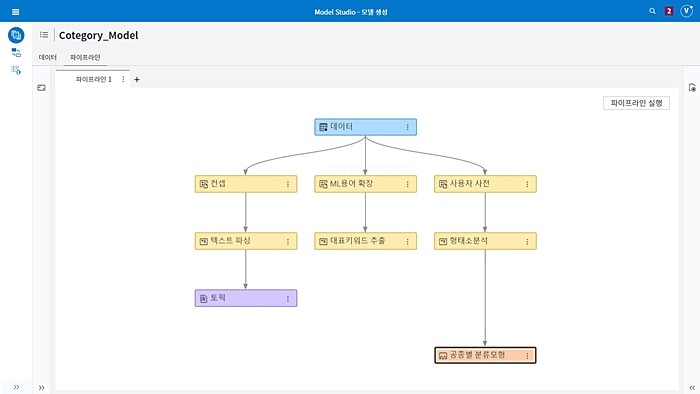Viewport: 700px width, 394px height.
Task: Select the 파이프라인 tab
Action: pos(85,57)
